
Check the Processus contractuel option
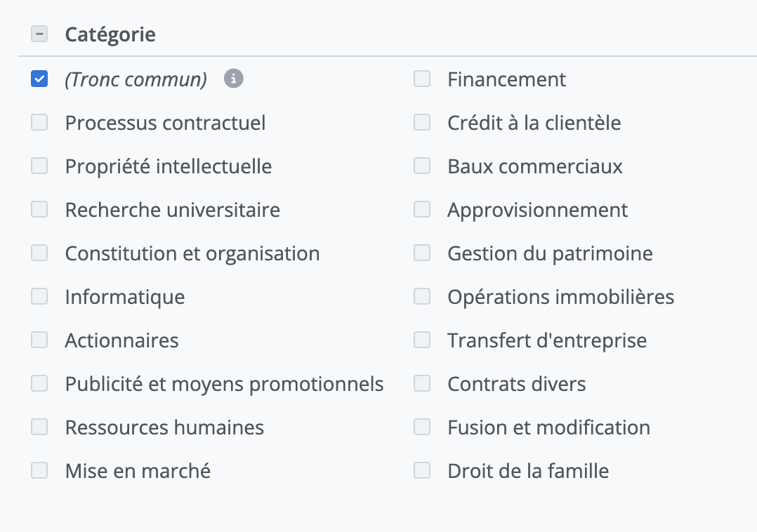[39, 123]
